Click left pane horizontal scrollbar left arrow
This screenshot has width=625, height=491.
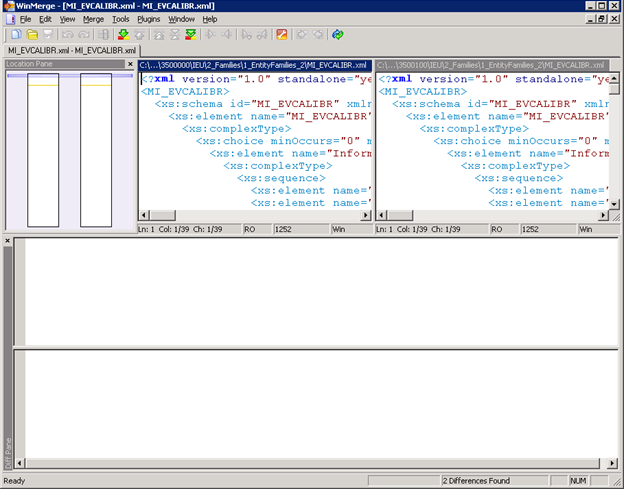pos(144,215)
